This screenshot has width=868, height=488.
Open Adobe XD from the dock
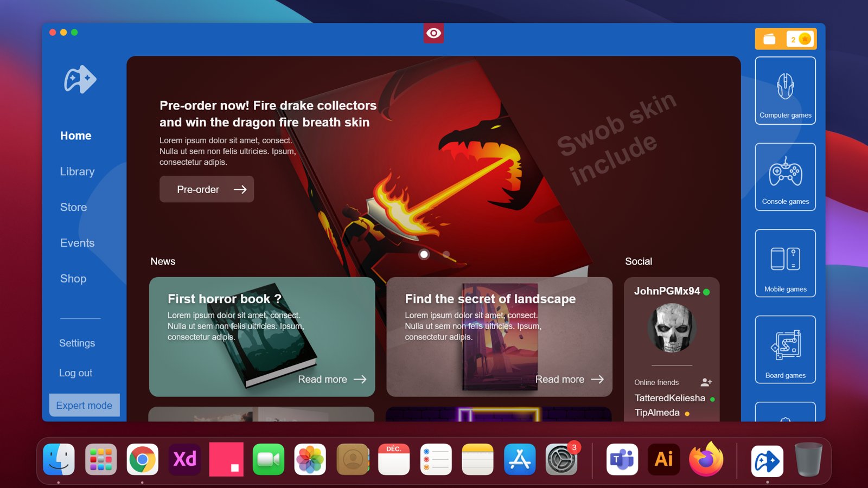tap(184, 459)
